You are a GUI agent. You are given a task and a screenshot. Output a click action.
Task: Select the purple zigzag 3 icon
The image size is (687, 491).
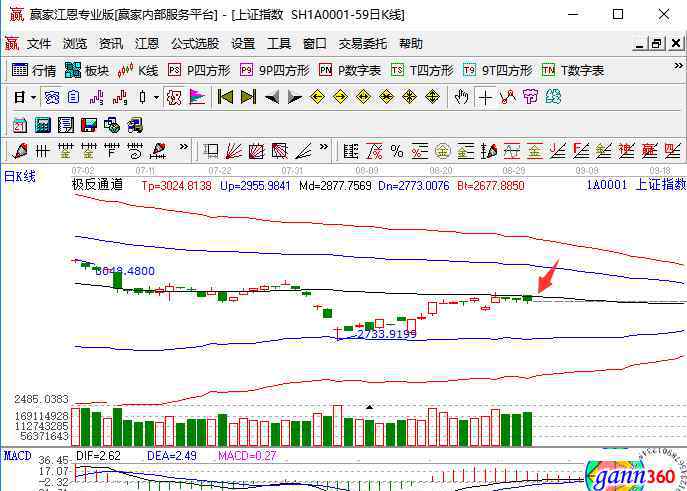tap(96, 97)
